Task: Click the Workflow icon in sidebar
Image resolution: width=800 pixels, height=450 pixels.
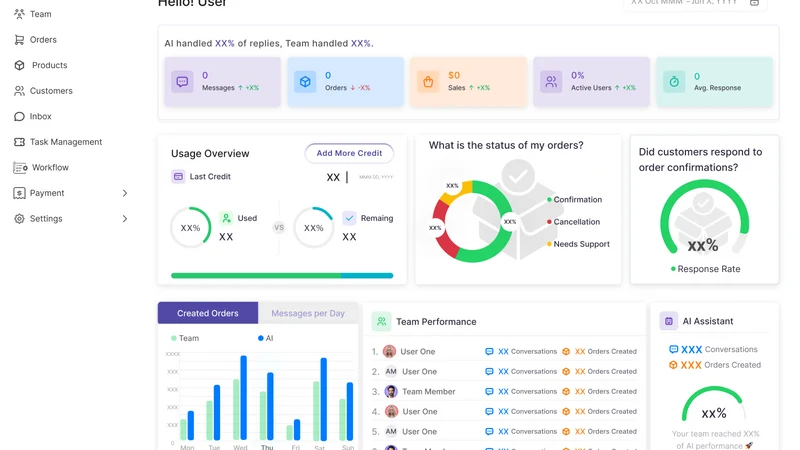Action: pyautogui.click(x=20, y=167)
